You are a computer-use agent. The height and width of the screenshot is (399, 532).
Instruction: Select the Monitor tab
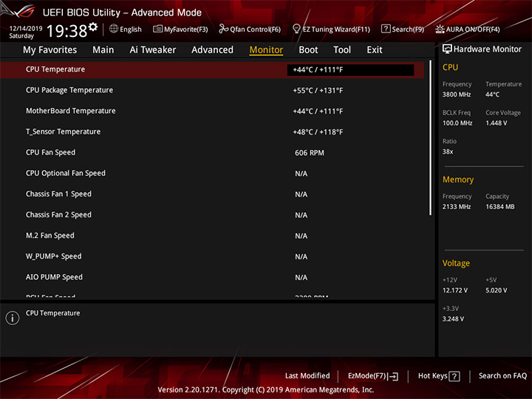click(x=266, y=50)
